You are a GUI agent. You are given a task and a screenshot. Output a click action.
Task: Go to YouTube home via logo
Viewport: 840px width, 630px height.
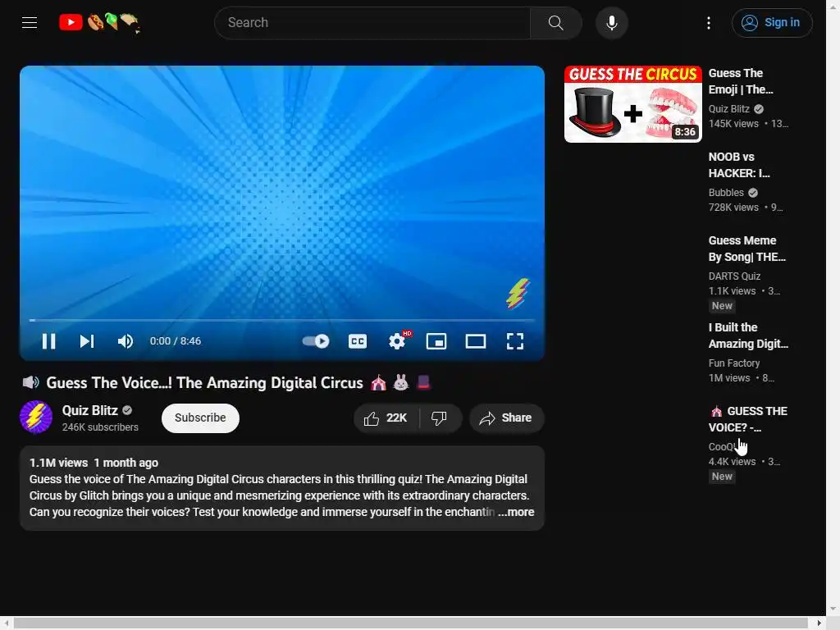coord(99,22)
